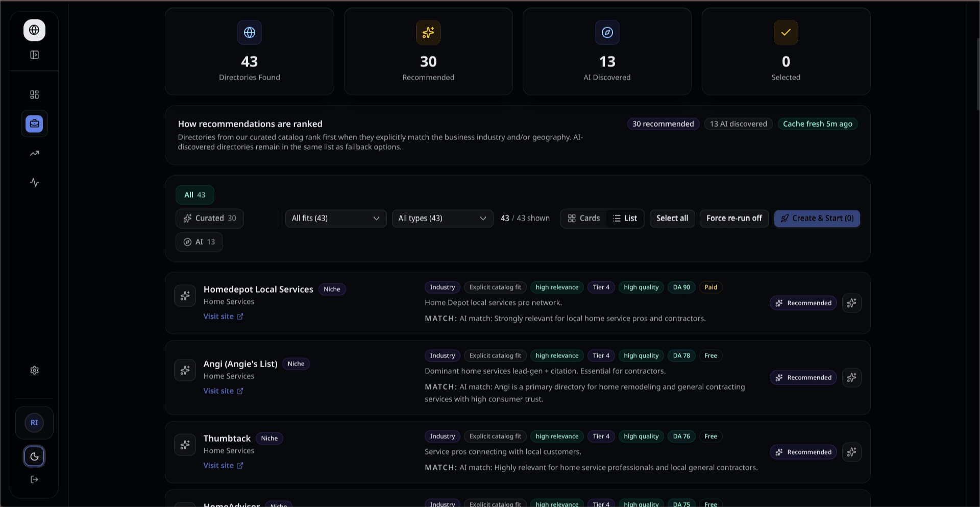Viewport: 980px width, 507px height.
Task: Open Visit site link for Homedepot Local Services
Action: click(224, 316)
